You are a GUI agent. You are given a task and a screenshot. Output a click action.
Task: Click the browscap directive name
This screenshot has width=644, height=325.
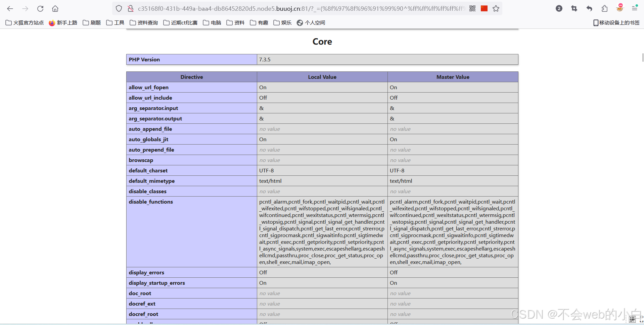click(x=141, y=160)
